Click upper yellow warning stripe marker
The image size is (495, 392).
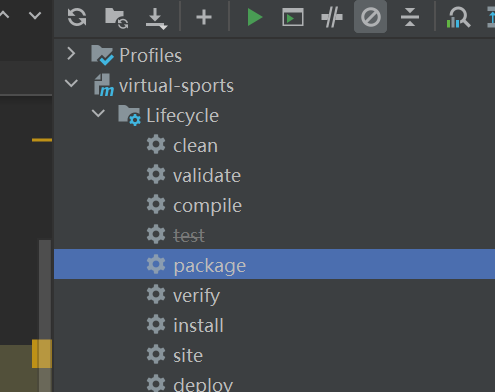pos(42,140)
